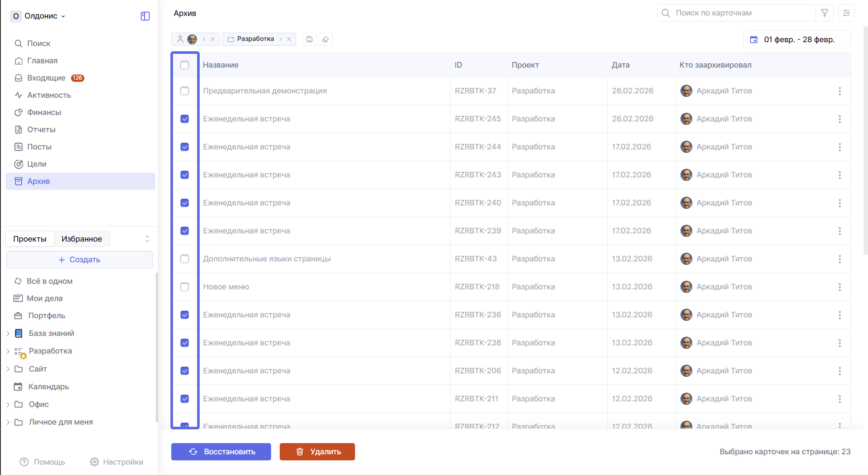Click the Восстановить button
The image size is (868, 475).
(x=221, y=452)
